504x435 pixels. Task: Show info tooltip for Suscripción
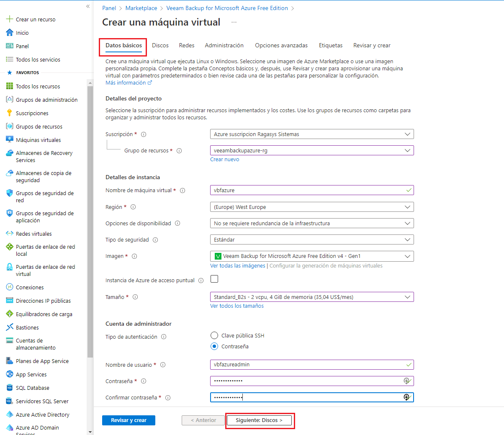144,134
